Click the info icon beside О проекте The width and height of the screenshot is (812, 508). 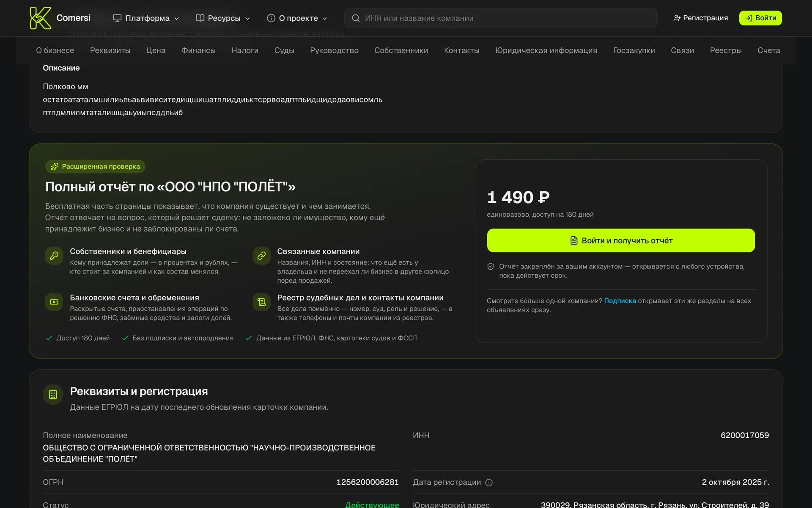click(271, 18)
